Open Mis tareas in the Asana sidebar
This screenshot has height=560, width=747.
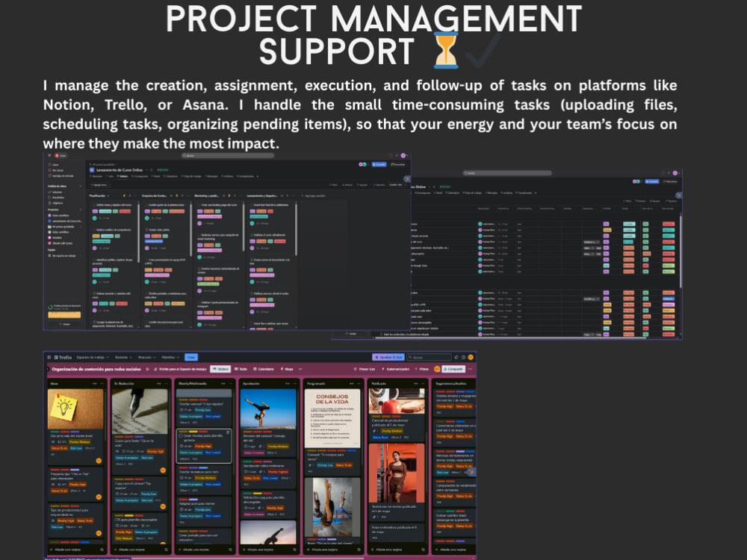click(56, 170)
